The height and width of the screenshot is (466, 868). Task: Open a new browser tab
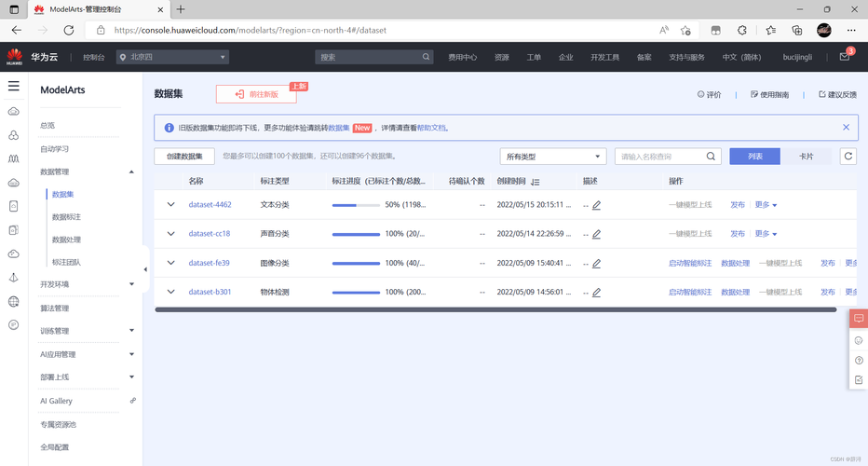pos(181,9)
